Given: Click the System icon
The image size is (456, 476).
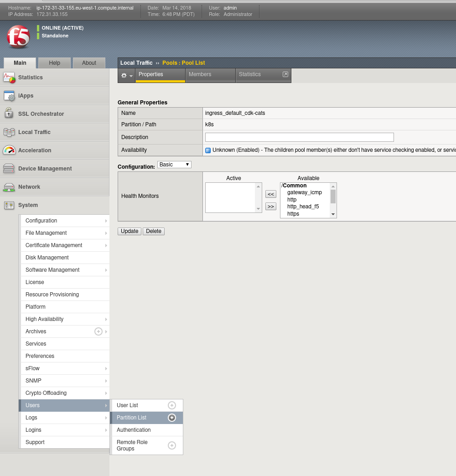Looking at the screenshot, I should click(x=9, y=205).
